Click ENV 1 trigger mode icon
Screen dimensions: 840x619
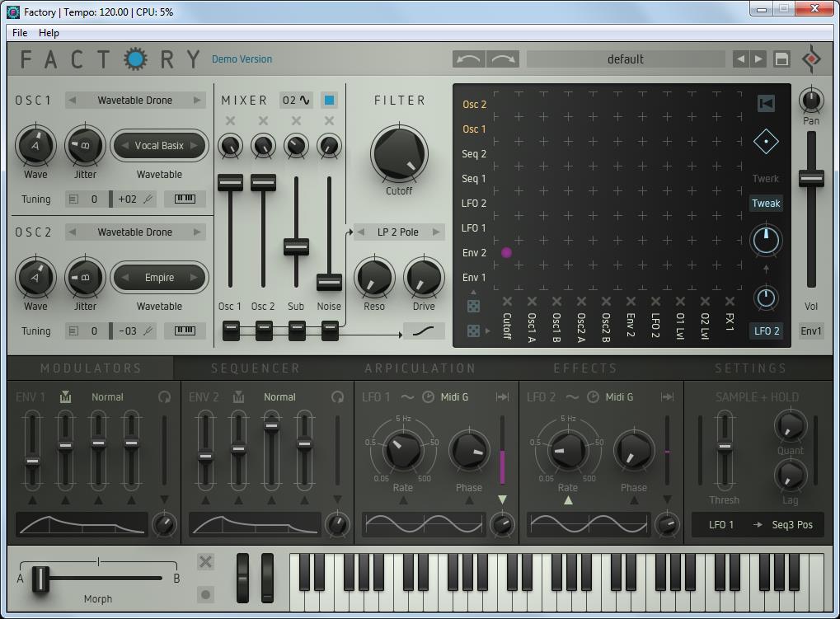(65, 396)
